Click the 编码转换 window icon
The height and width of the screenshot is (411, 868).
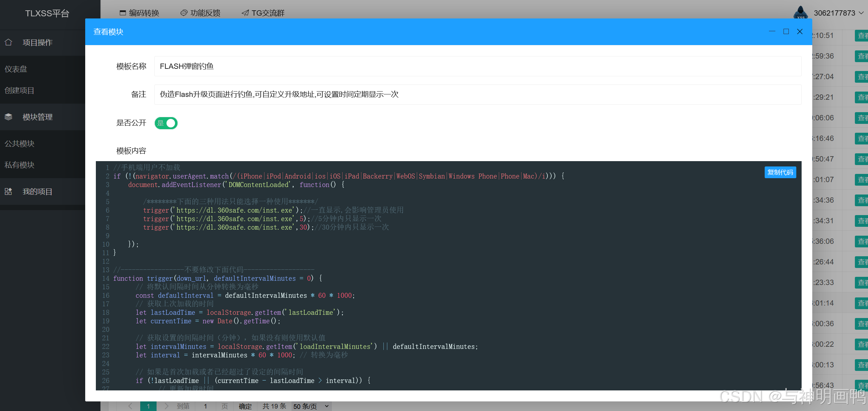(x=123, y=13)
